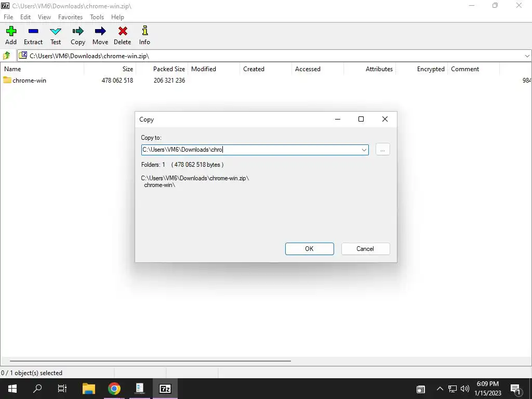Click packed size 206 321 236
The width and height of the screenshot is (532, 399).
click(169, 81)
